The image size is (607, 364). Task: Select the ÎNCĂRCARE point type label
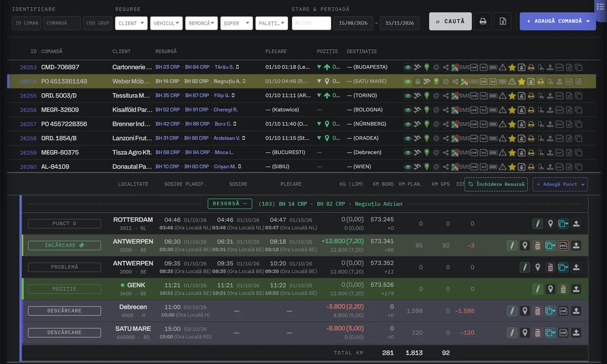[x=64, y=246]
